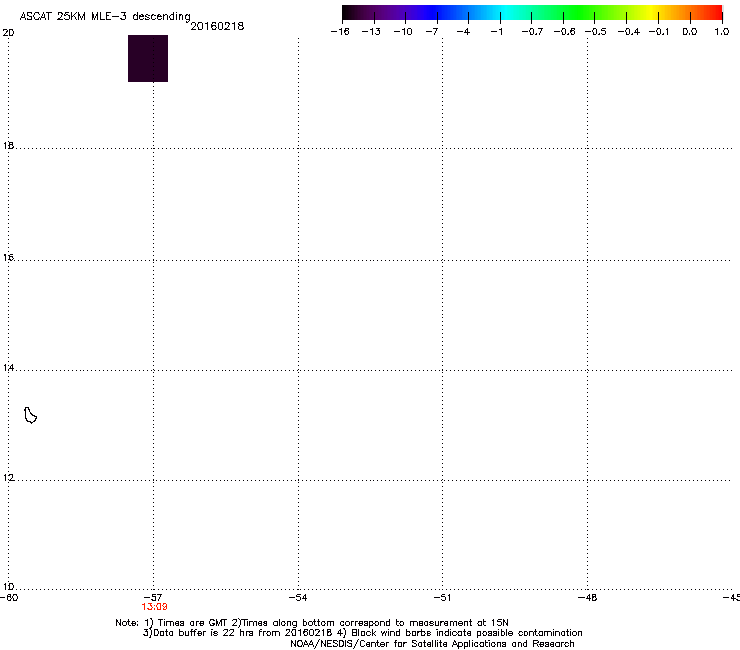Click the -57 longitude label
Image resolution: width=740 pixels, height=650 pixels.
pyautogui.click(x=153, y=597)
